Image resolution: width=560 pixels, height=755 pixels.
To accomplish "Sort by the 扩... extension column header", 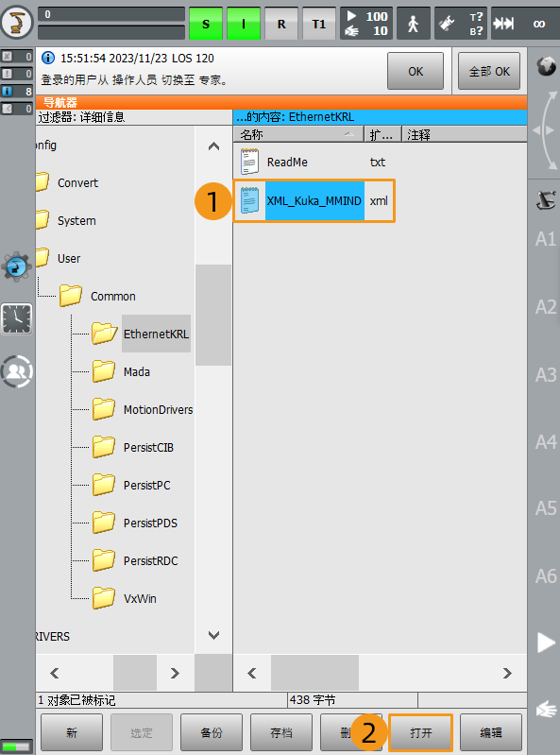I will (382, 135).
